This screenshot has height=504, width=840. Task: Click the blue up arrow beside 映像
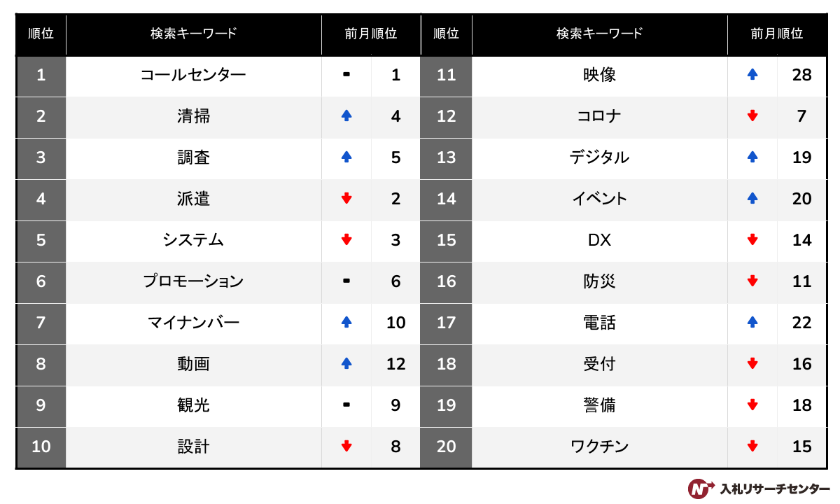coord(752,75)
